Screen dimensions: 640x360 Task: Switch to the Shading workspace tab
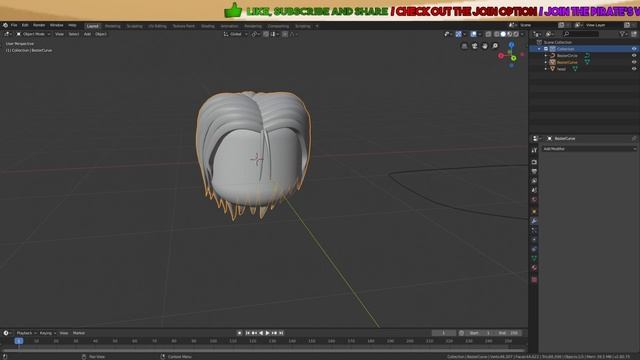208,26
